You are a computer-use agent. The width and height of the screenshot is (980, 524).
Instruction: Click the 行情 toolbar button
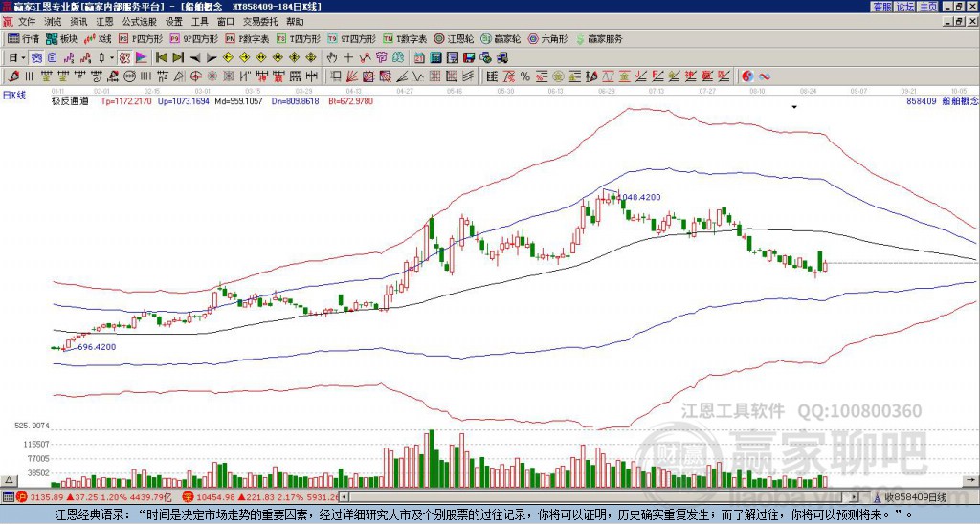[x=23, y=38]
